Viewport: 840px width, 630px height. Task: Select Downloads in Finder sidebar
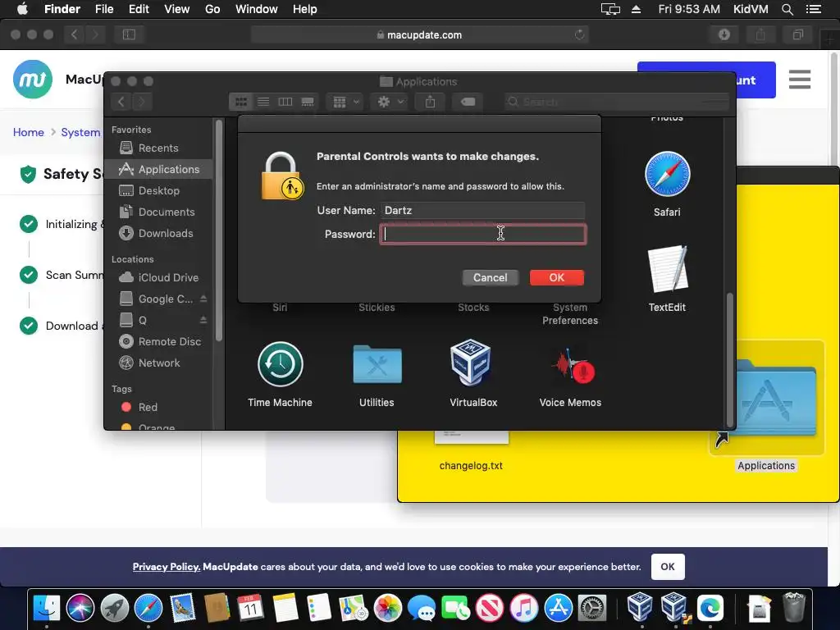(158, 234)
